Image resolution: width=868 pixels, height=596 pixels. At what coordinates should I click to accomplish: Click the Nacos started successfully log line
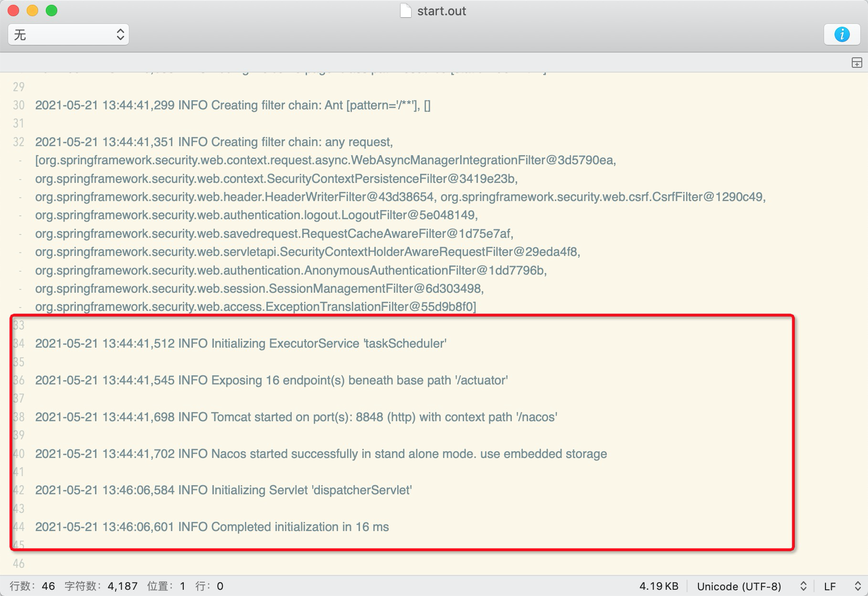pyautogui.click(x=321, y=454)
